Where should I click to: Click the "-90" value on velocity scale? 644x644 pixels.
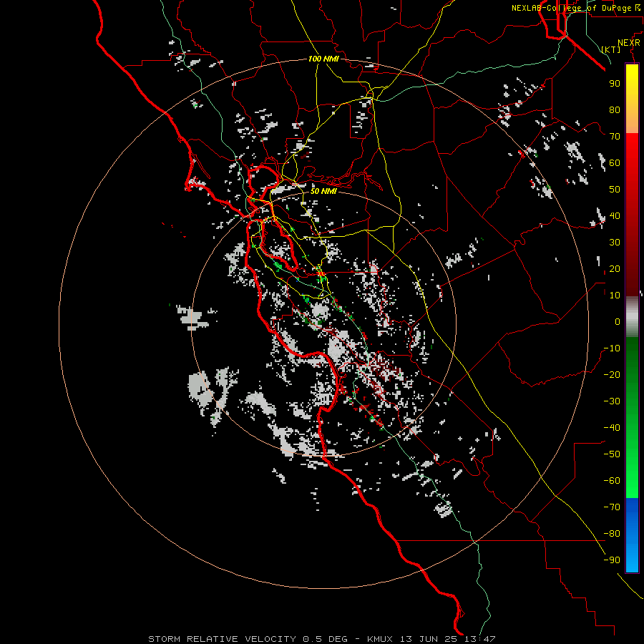612,560
